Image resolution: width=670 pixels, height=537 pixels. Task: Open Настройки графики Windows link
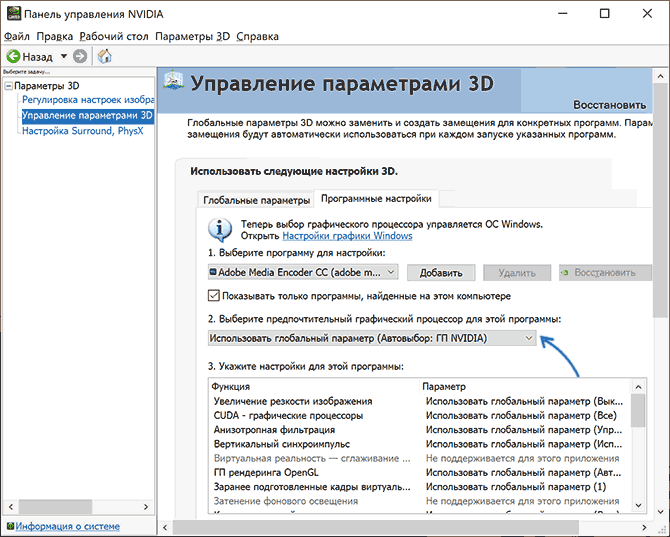347,236
